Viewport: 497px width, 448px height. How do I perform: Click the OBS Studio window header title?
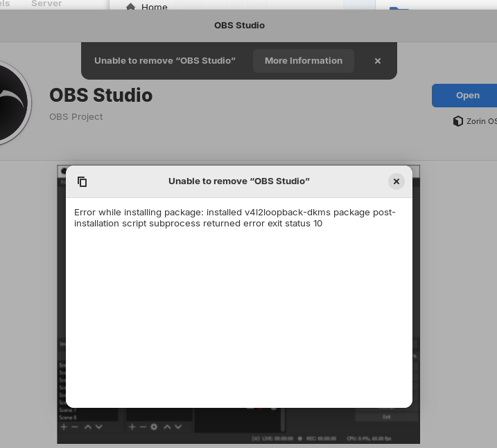pyautogui.click(x=239, y=26)
